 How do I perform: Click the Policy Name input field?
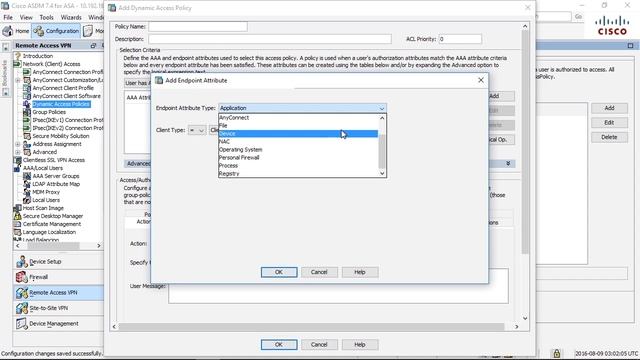tap(198, 27)
